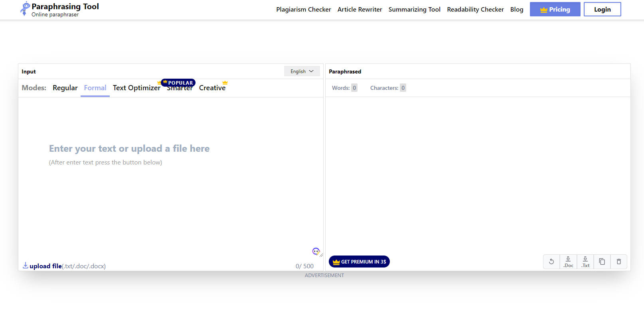This screenshot has width=644, height=319.
Task: Open the Readability Checker link
Action: point(475,9)
